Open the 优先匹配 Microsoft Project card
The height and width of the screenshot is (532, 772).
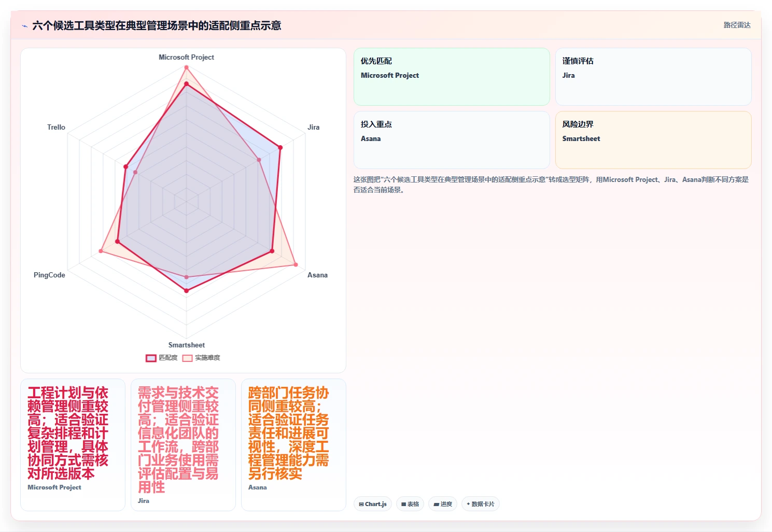(x=452, y=77)
